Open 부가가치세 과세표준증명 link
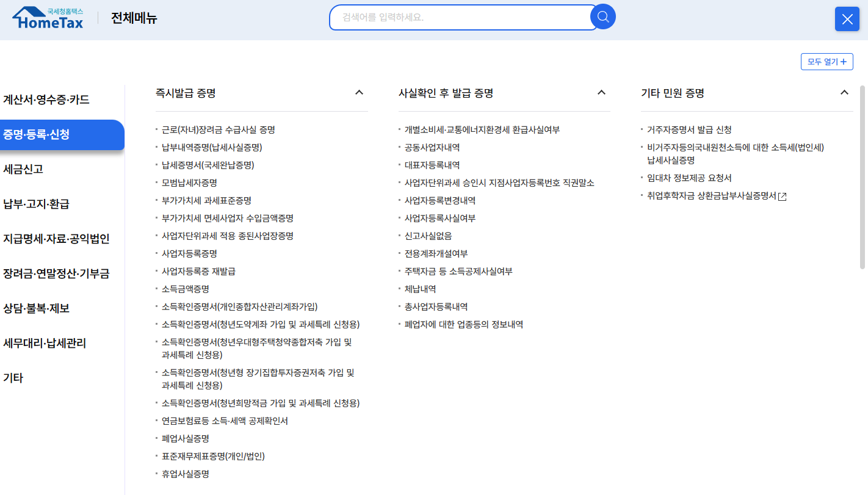This screenshot has width=868, height=495. coord(206,201)
